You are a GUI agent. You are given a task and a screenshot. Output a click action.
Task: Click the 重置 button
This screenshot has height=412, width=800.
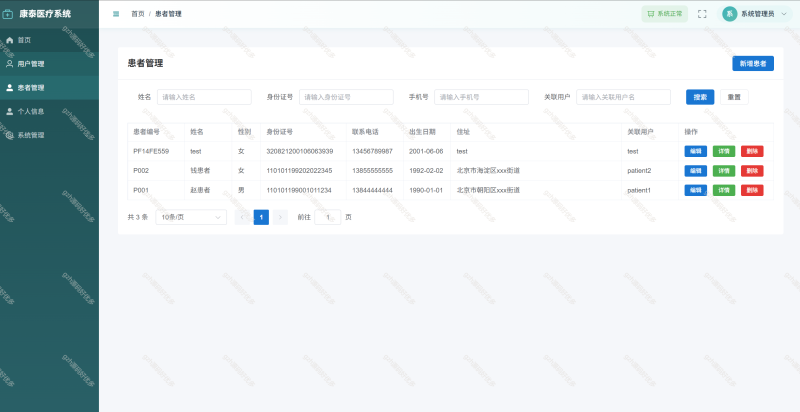734,97
